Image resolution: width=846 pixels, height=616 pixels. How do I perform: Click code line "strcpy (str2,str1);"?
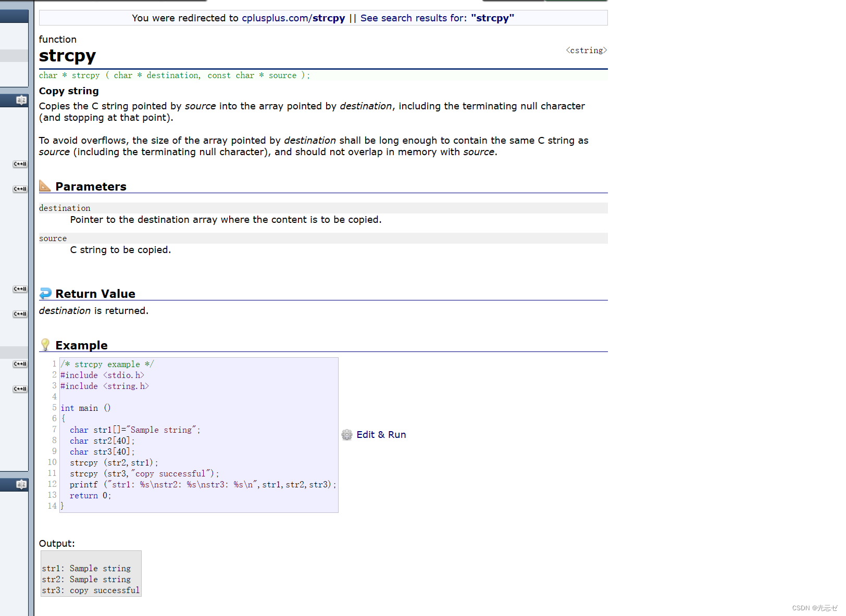click(x=114, y=463)
